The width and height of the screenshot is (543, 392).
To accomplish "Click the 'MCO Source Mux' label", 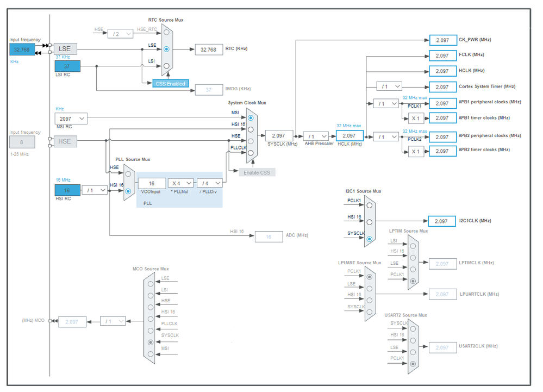I will point(151,269).
